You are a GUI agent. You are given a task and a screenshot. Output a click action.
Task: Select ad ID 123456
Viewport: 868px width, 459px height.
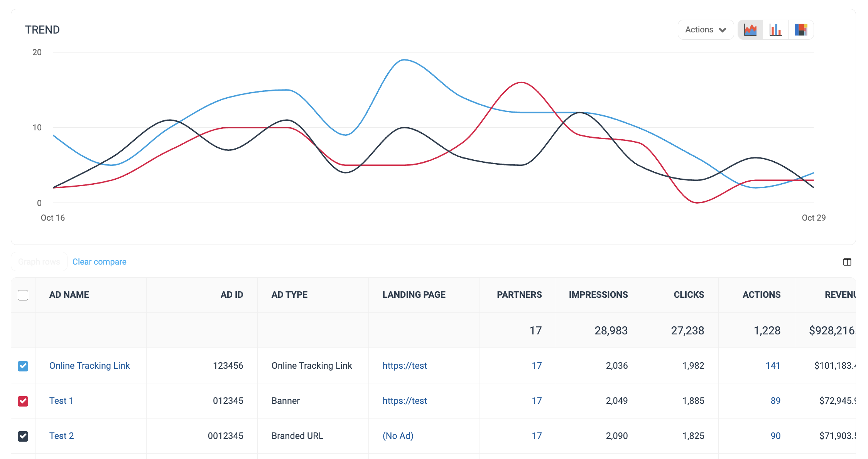point(228,366)
